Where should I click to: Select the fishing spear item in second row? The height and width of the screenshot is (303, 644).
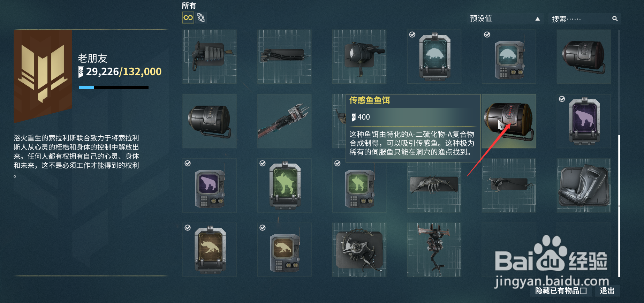click(x=284, y=121)
